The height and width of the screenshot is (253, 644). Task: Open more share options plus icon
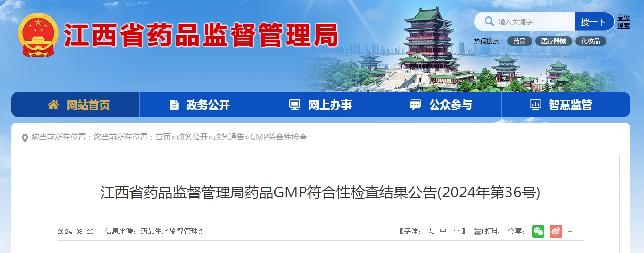pos(570,232)
